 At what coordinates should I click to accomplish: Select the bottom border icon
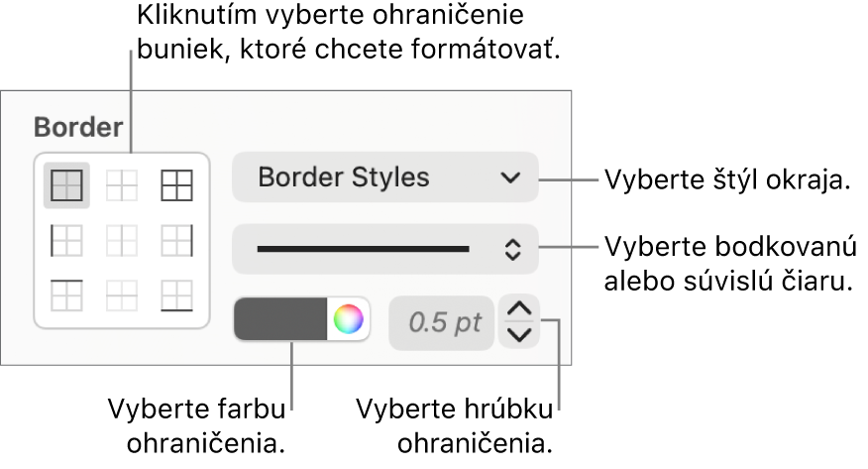[177, 295]
